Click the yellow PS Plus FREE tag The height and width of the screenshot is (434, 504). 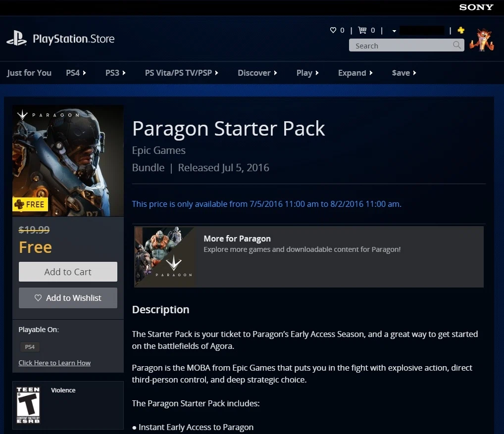(30, 204)
